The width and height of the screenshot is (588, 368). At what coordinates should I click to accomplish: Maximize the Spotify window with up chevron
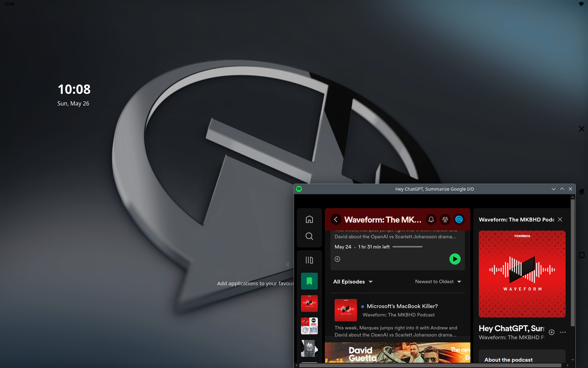(x=562, y=189)
